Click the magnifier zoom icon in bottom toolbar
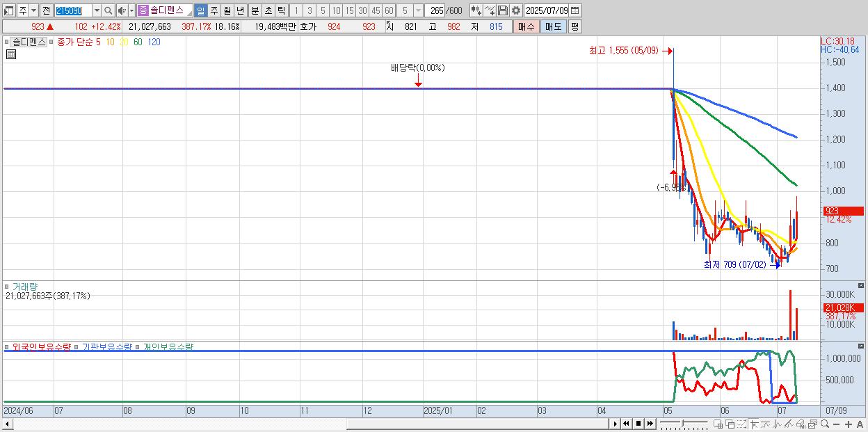The height and width of the screenshot is (432, 868). coord(825,424)
